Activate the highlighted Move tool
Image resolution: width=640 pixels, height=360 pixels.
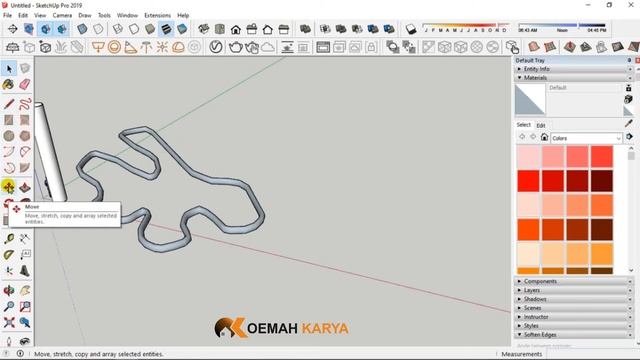(9, 187)
